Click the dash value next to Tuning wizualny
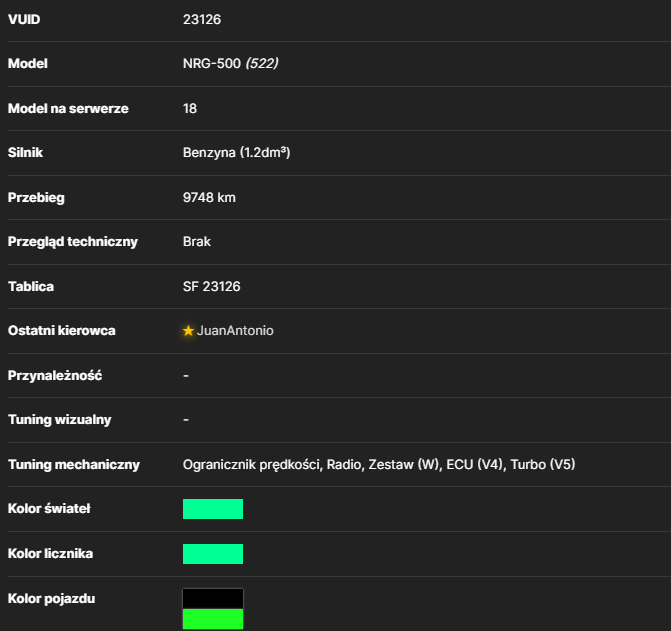Viewport: 671px width, 631px height. pyautogui.click(x=186, y=420)
